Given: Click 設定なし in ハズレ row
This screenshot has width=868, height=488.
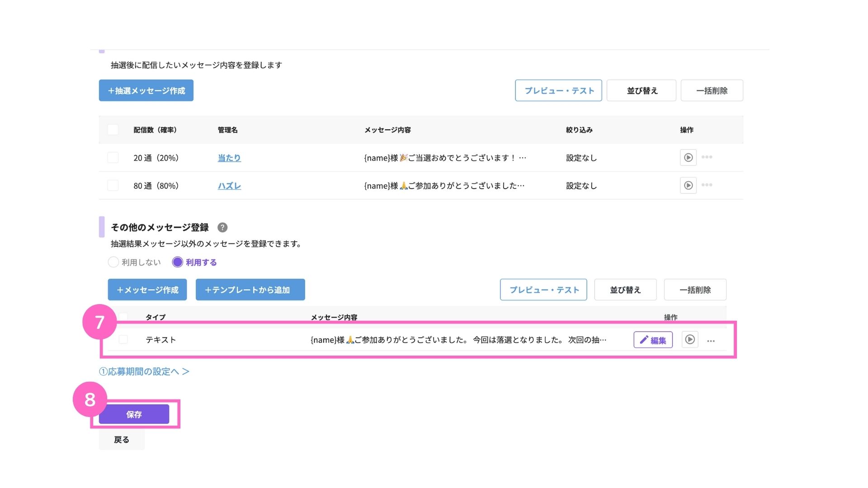Looking at the screenshot, I should [x=581, y=186].
